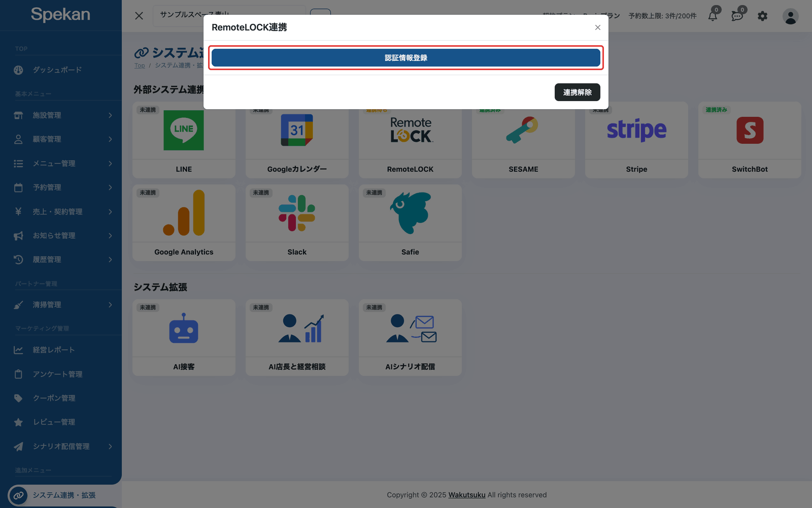This screenshot has height=508, width=812.
Task: Click the 認証情報登録 button
Action: click(405, 58)
